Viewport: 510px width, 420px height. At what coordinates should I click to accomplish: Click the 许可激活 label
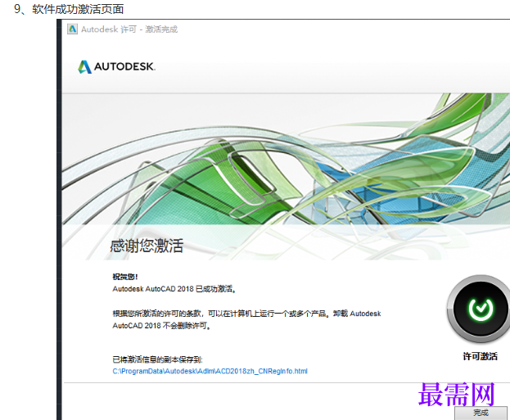[x=480, y=356]
